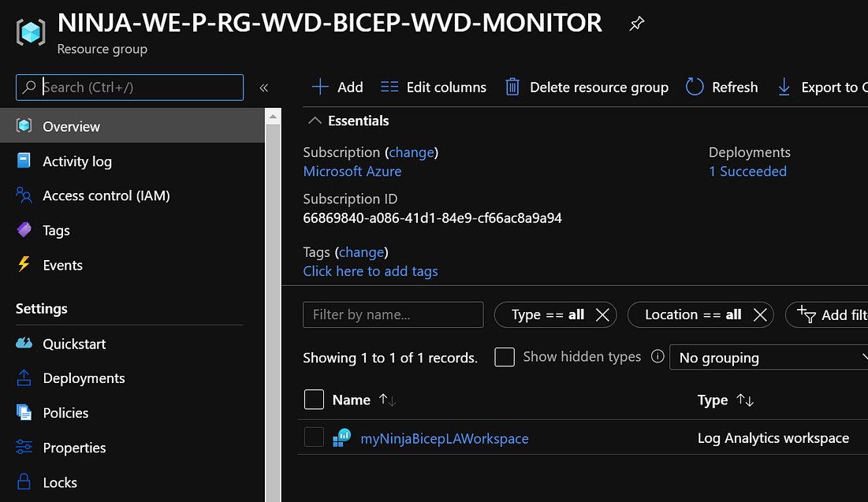Click the Locks padlock icon

24,482
